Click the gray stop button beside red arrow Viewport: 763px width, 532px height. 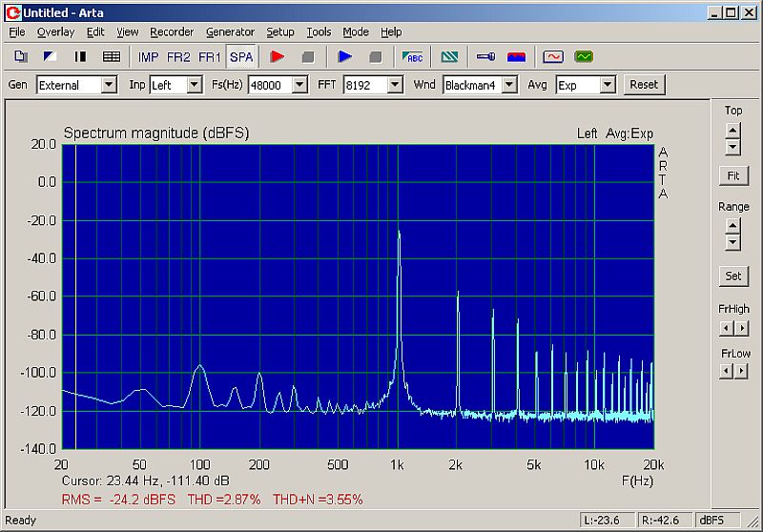(x=307, y=57)
